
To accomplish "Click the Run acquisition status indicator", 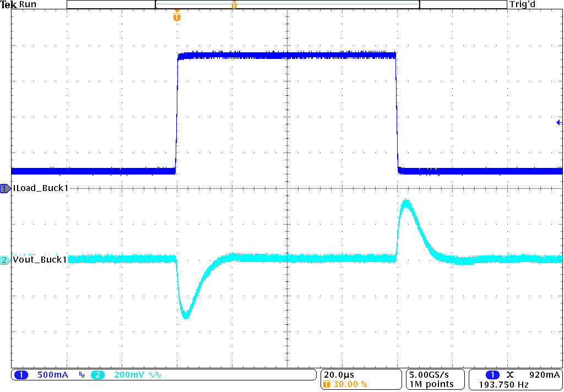I will (26, 4).
